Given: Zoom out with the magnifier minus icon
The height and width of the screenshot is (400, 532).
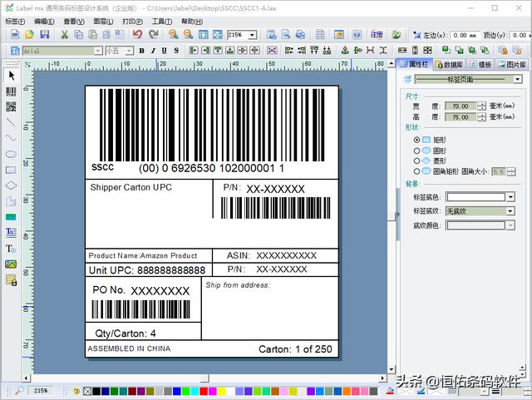Looking at the screenshot, I should coord(188,34).
